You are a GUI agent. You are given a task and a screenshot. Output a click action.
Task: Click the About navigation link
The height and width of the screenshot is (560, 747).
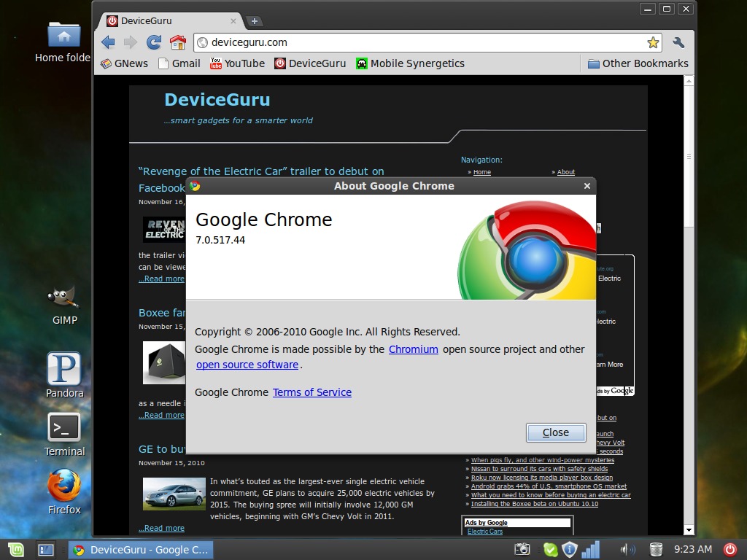point(566,172)
